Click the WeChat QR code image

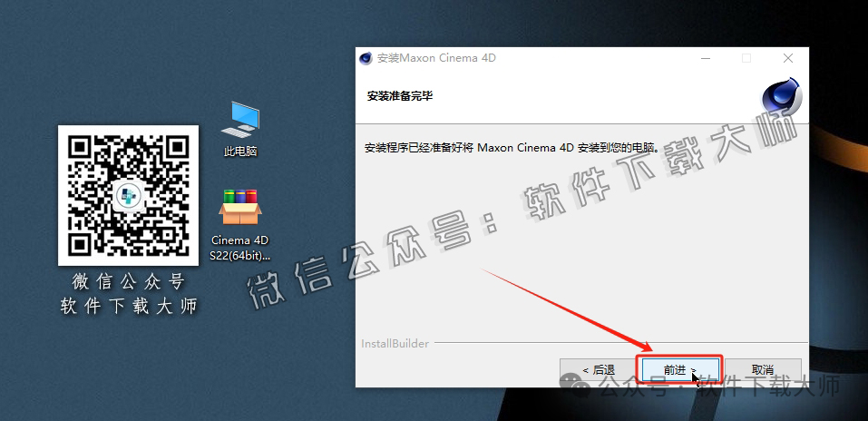click(x=129, y=196)
